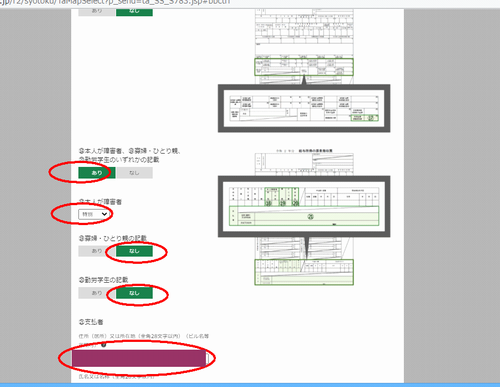Open the lower withholding slip diagram with green fields

304,217
